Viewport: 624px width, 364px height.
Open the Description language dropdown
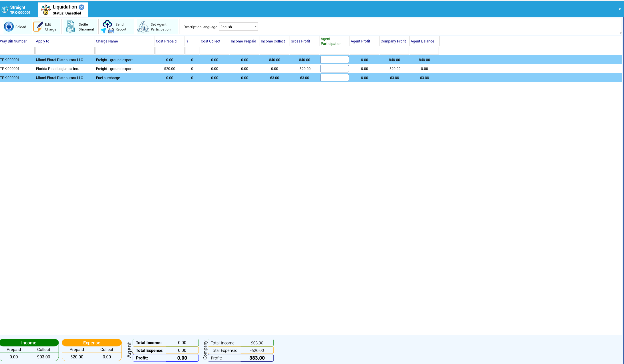click(238, 27)
